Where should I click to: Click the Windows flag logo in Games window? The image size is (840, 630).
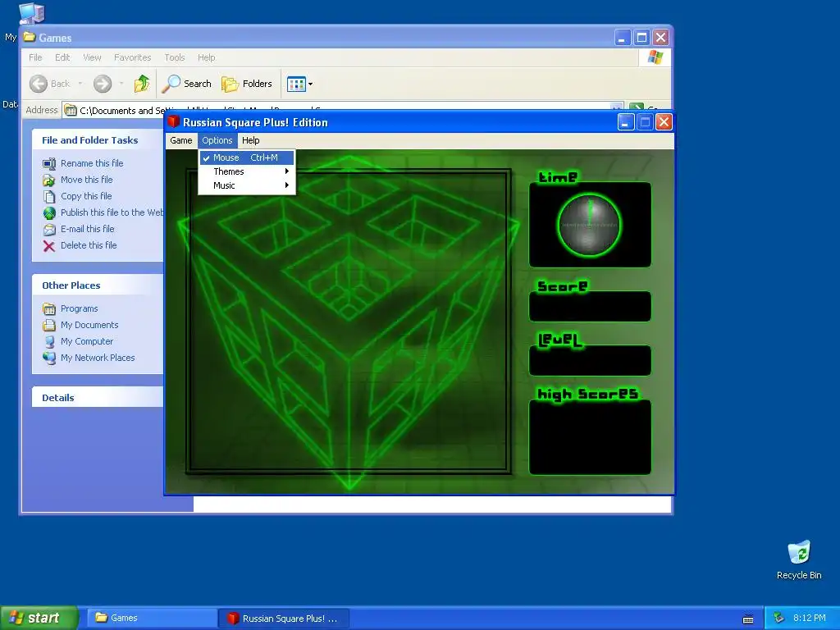pos(655,57)
